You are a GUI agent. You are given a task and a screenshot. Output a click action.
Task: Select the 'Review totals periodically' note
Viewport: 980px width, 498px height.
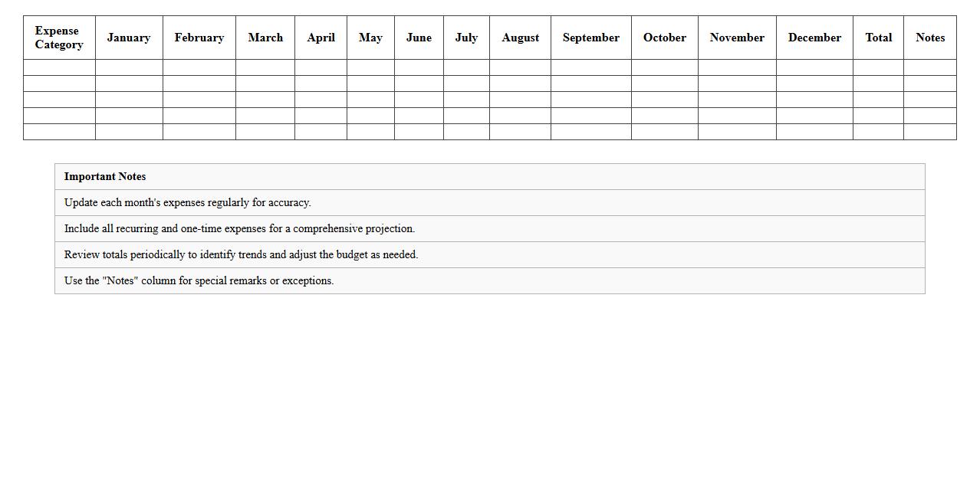[241, 254]
